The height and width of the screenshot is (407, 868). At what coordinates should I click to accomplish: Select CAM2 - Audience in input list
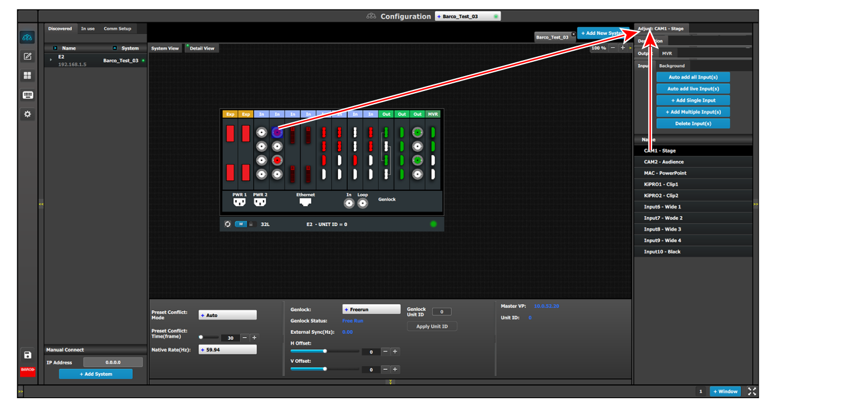point(693,162)
